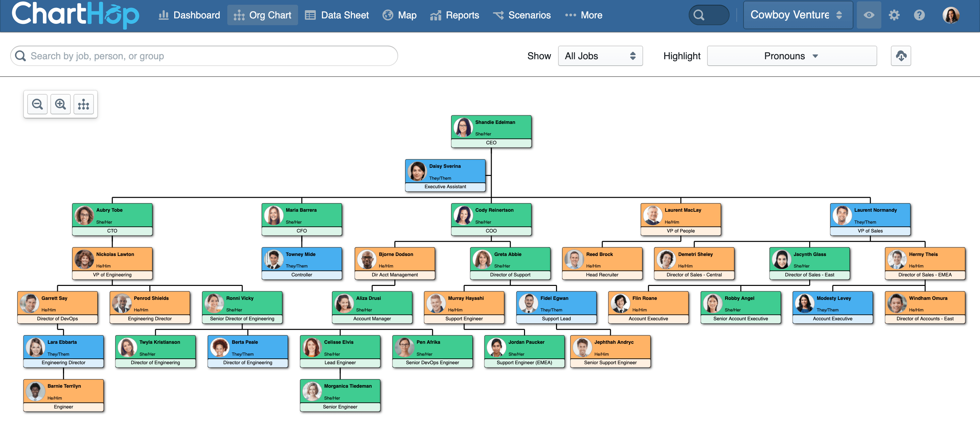Toggle view visibility with the eye icon
Viewport: 980px width, 435px height.
[x=869, y=15]
